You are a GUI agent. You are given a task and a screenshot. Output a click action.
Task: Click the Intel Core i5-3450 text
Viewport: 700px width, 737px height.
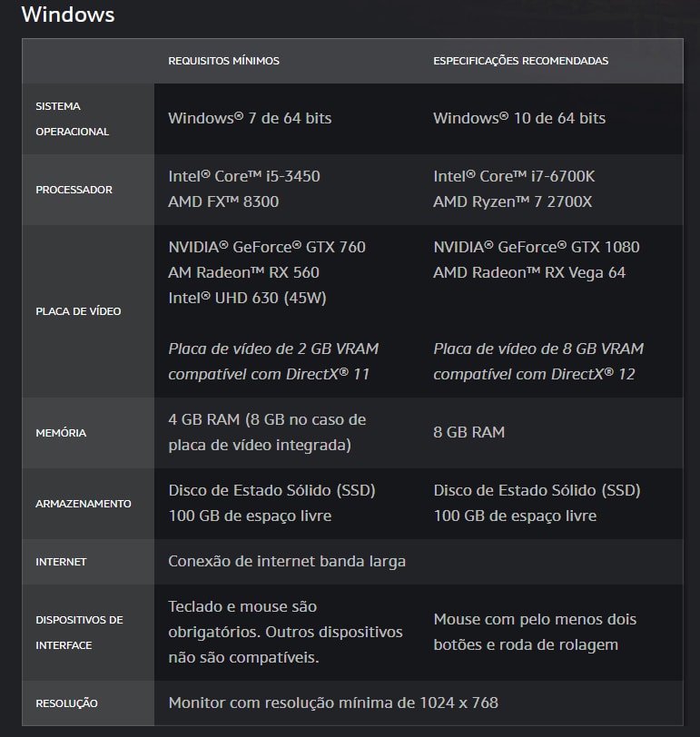click(243, 176)
